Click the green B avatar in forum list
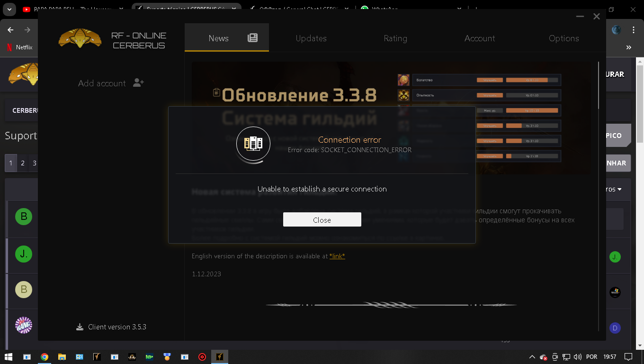This screenshot has width=644, height=364. [x=24, y=217]
